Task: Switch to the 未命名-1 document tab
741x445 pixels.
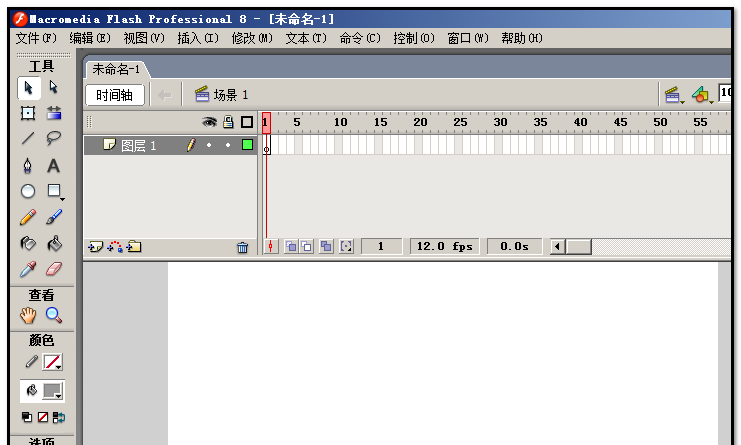Action: pyautogui.click(x=116, y=69)
